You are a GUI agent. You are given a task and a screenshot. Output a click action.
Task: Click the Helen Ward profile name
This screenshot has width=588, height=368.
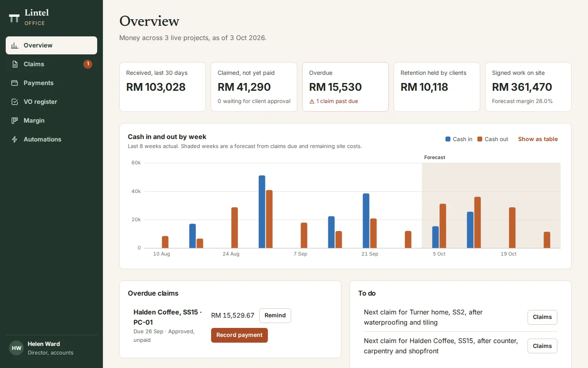44,344
